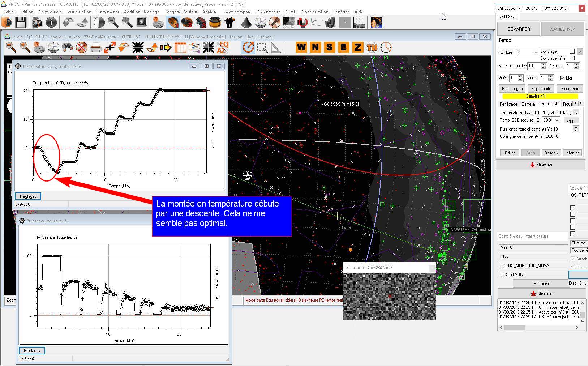588x366 pixels.
Task: Click the Z zenith direction button
Action: [357, 47]
